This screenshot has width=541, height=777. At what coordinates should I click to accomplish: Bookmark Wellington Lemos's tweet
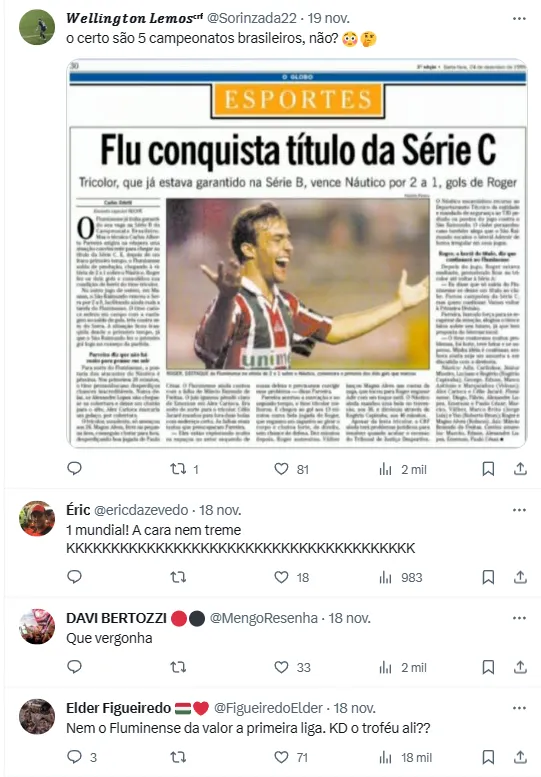click(488, 469)
